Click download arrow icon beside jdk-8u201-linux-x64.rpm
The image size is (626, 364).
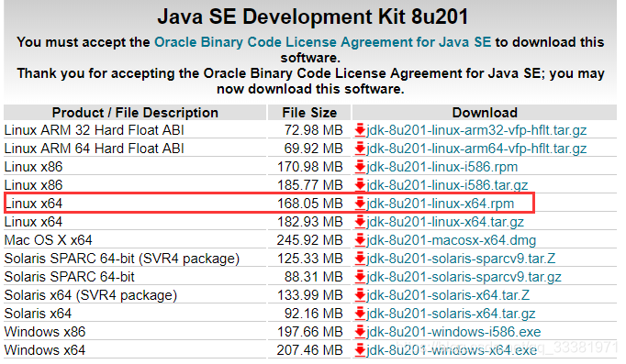tap(360, 204)
